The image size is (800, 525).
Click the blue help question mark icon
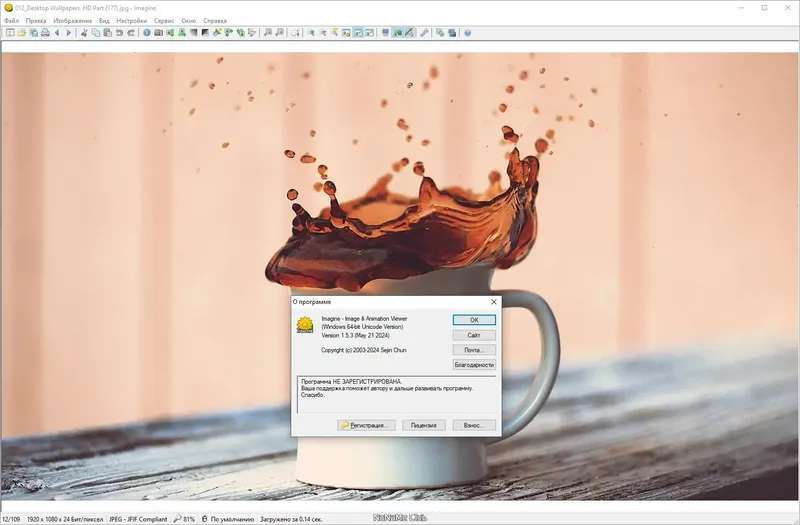point(467,33)
